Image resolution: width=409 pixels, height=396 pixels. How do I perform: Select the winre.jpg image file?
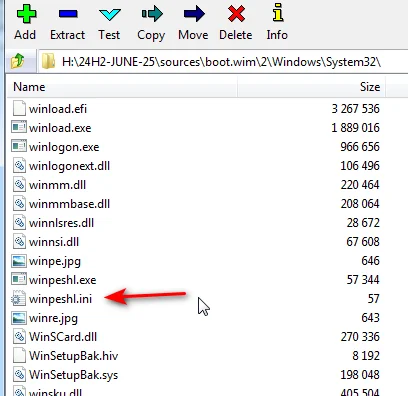point(53,318)
